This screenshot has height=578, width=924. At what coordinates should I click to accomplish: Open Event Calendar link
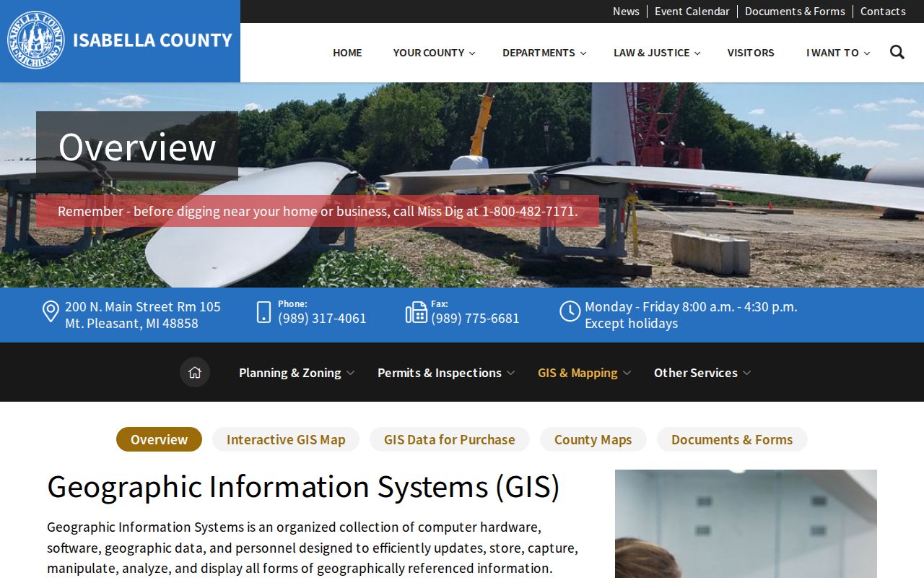click(692, 12)
